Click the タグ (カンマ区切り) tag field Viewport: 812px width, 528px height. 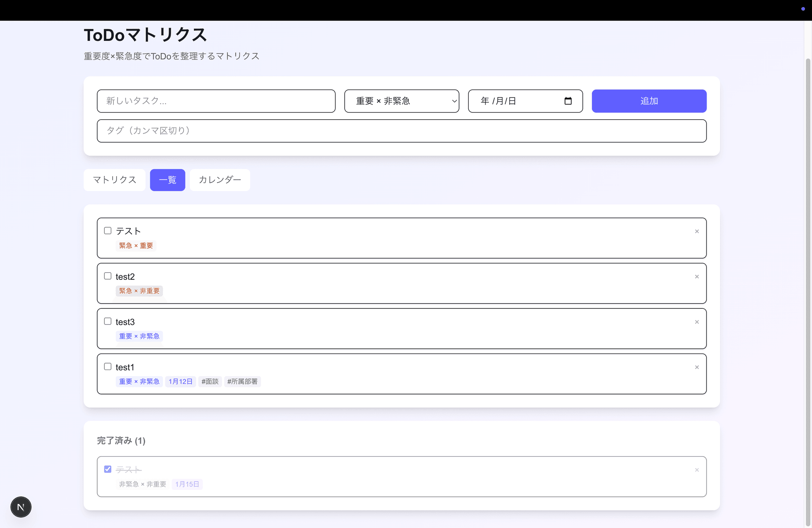point(401,131)
